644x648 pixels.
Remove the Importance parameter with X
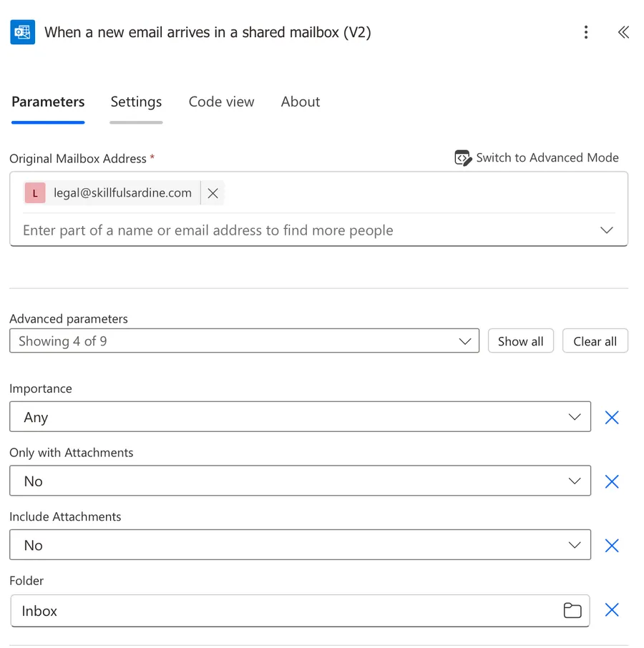click(612, 418)
